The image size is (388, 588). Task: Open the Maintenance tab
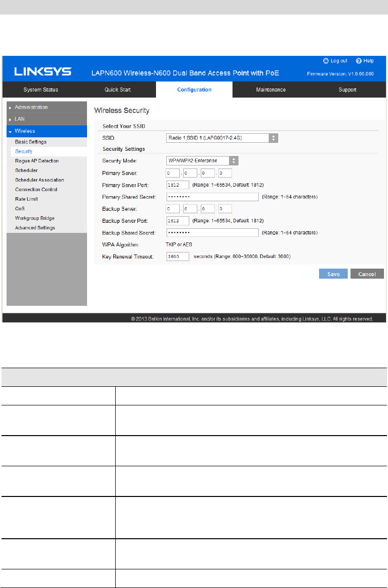271,90
